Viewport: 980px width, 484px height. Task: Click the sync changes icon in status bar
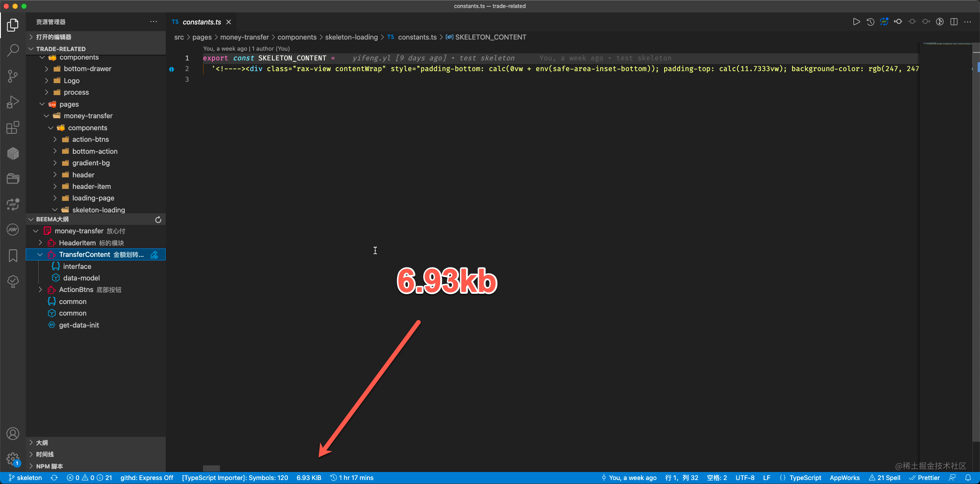(54, 478)
